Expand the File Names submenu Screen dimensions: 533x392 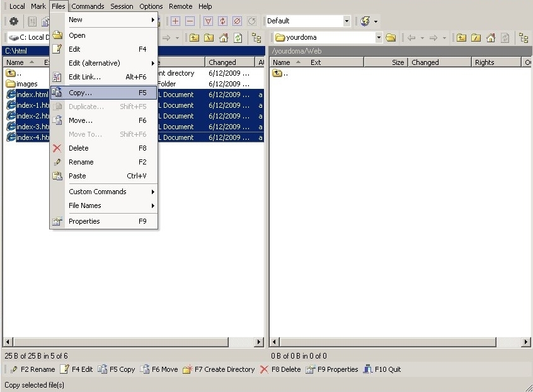click(x=104, y=205)
